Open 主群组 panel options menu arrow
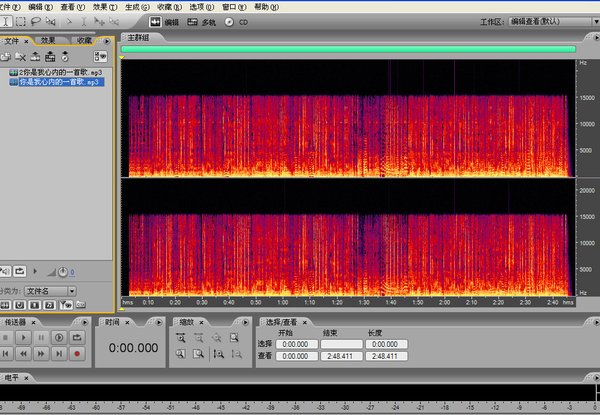 click(596, 37)
